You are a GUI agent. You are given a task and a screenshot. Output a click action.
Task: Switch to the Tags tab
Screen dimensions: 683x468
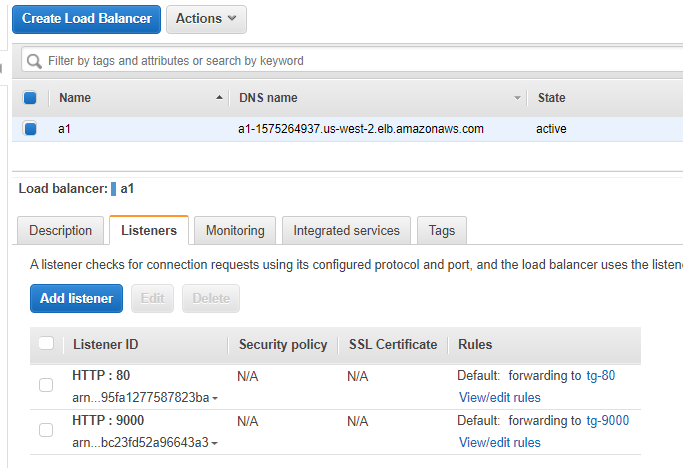442,230
